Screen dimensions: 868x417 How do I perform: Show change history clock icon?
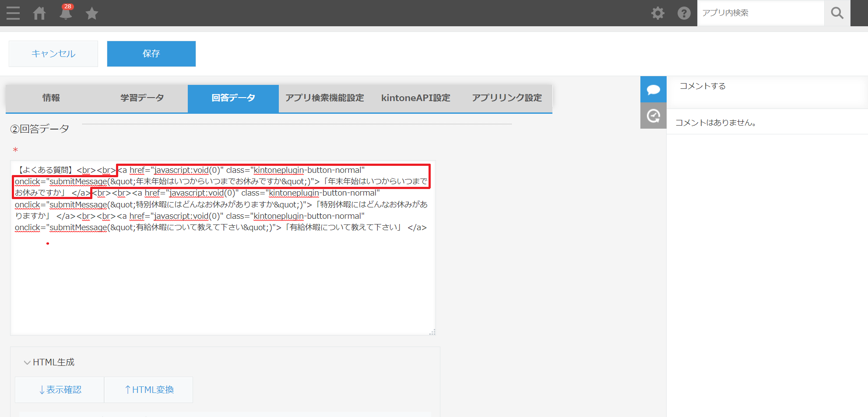click(x=653, y=116)
